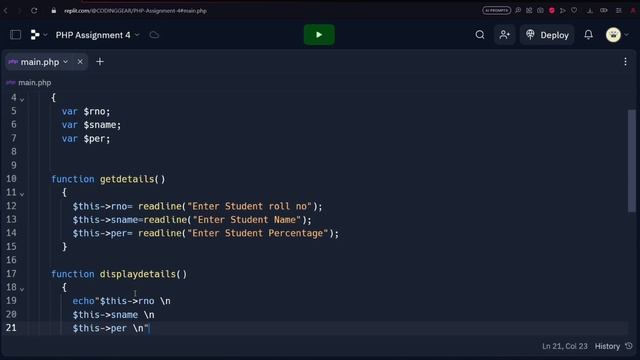Add a new tab with the plus icon

coord(100,62)
